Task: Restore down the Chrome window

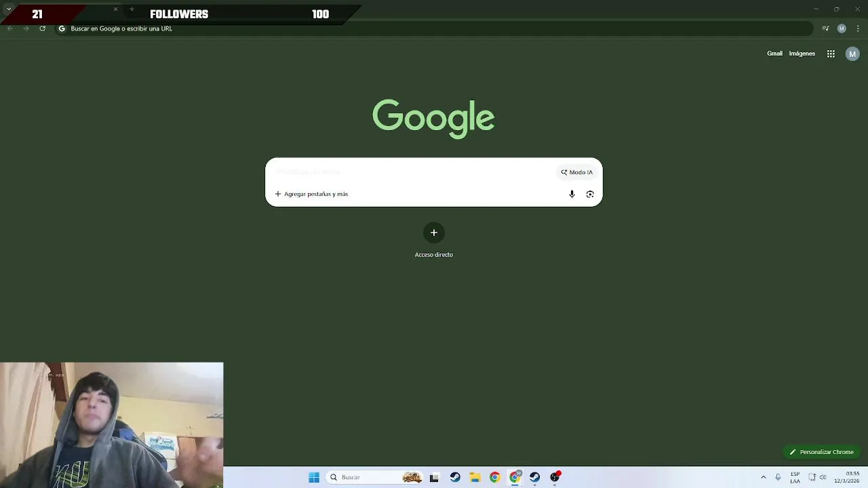Action: (x=836, y=9)
